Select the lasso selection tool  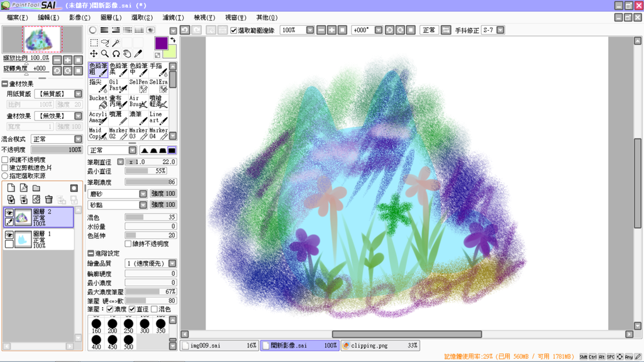pos(105,43)
